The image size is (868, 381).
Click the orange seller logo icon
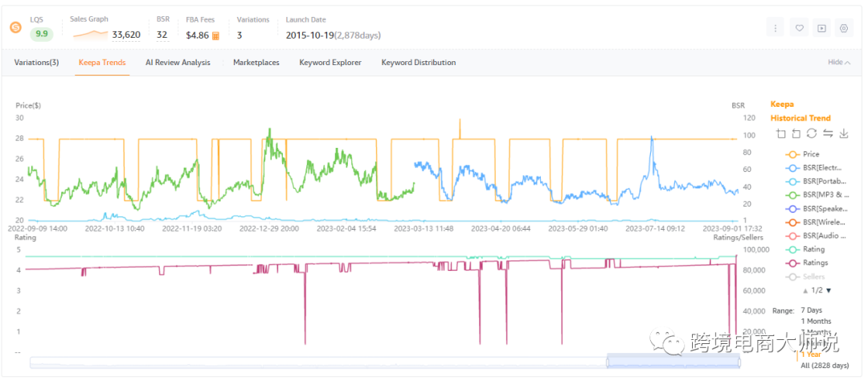click(15, 27)
